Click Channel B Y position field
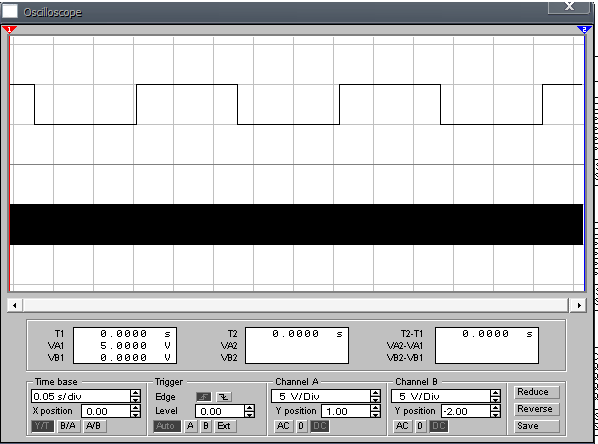 466,411
